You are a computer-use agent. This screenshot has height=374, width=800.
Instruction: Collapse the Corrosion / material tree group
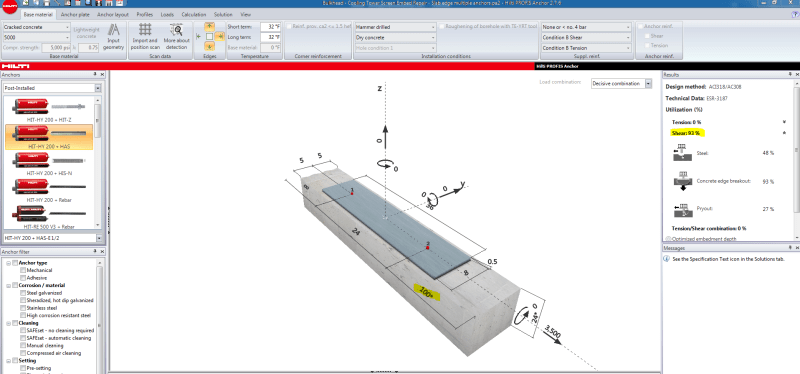tap(9, 285)
